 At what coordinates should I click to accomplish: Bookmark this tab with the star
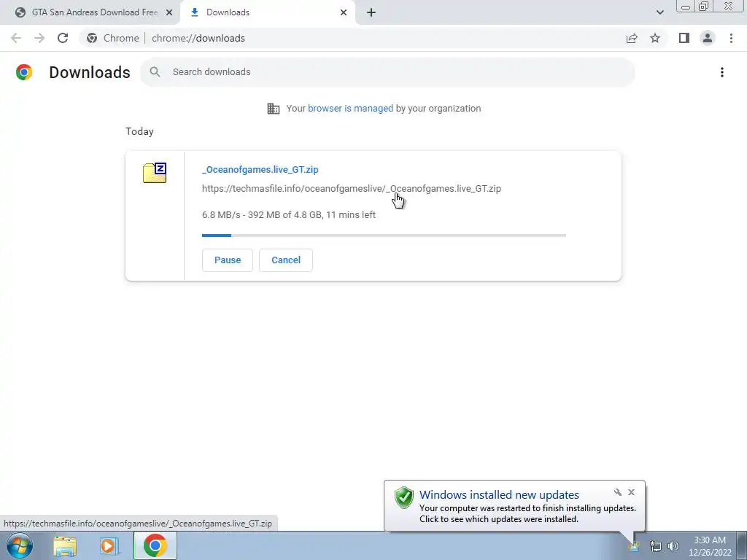(x=656, y=38)
